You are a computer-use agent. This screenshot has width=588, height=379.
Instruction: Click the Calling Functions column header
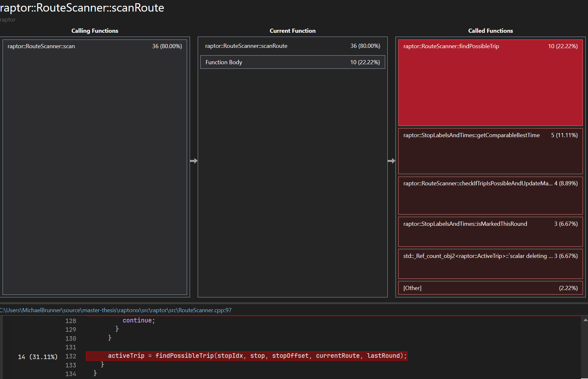[x=95, y=31]
